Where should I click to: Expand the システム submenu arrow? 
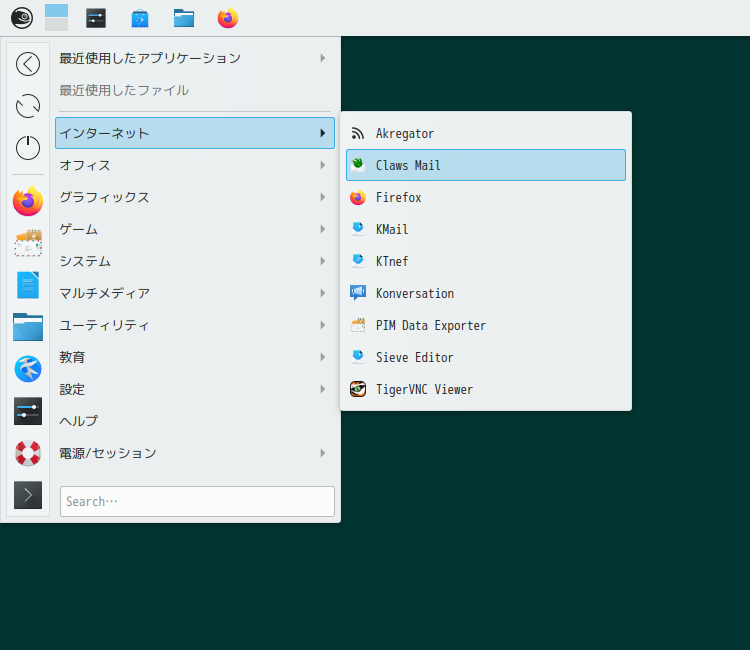point(323,261)
